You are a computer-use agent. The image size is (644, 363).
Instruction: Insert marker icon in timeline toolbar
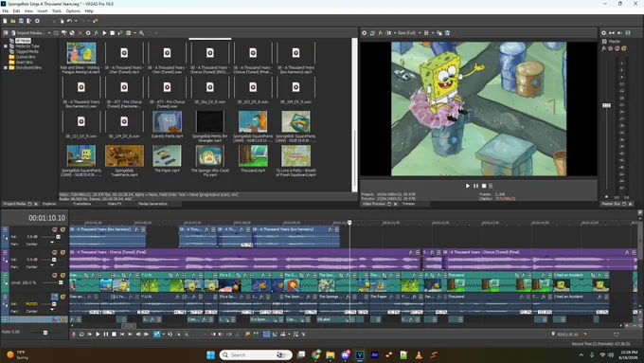[248, 335]
